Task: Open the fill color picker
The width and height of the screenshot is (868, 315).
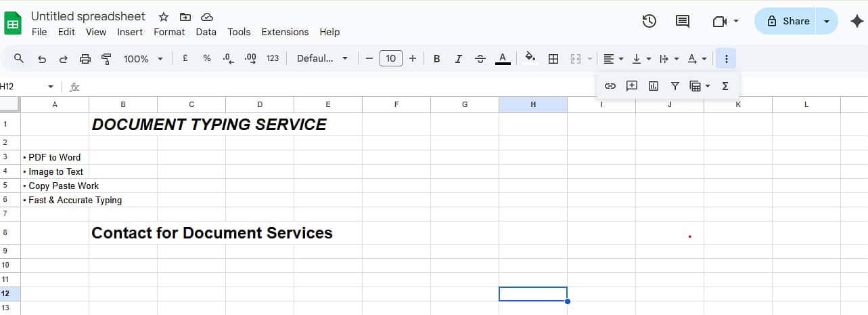Action: click(x=530, y=58)
